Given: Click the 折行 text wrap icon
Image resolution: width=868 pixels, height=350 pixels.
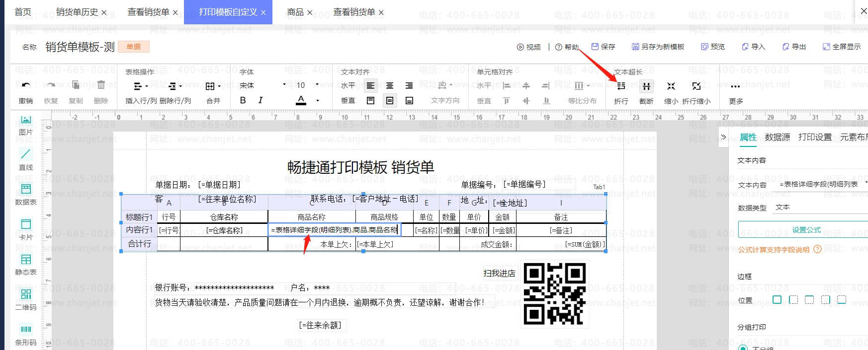Looking at the screenshot, I should click(x=621, y=86).
